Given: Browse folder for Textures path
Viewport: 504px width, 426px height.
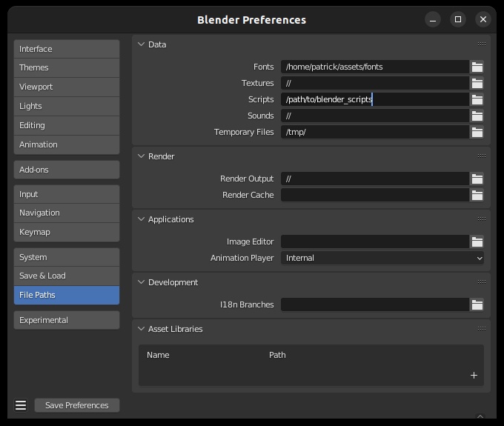Looking at the screenshot, I should click(477, 83).
